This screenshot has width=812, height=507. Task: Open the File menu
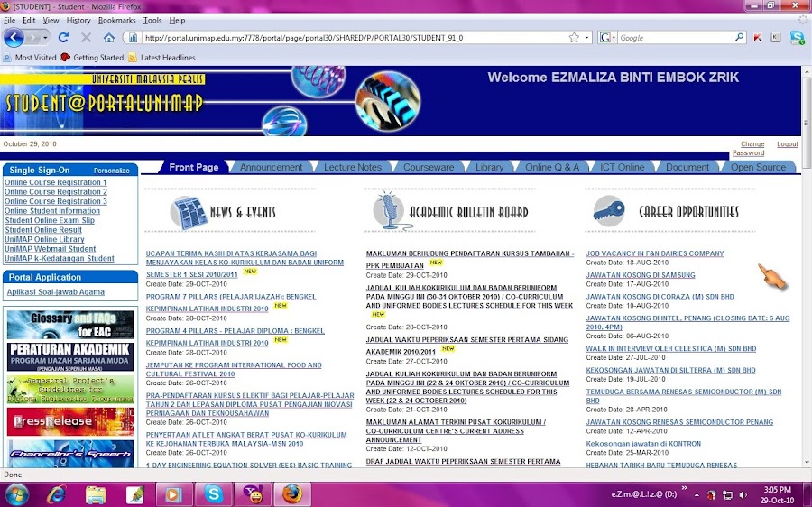(x=9, y=20)
